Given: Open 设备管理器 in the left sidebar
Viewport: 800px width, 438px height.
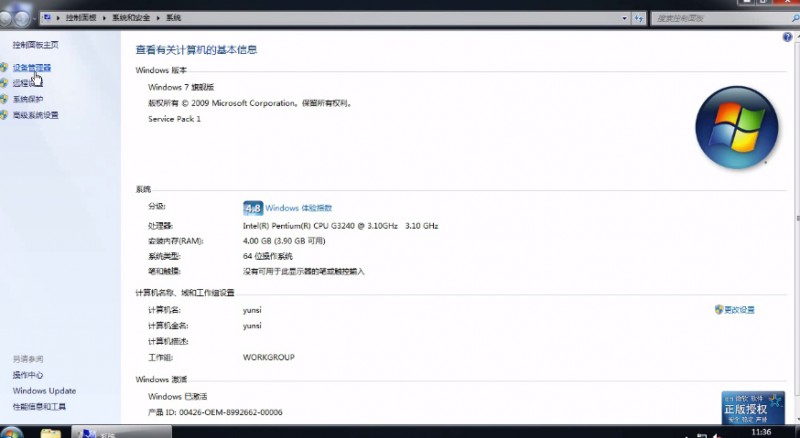Looking at the screenshot, I should (x=32, y=67).
